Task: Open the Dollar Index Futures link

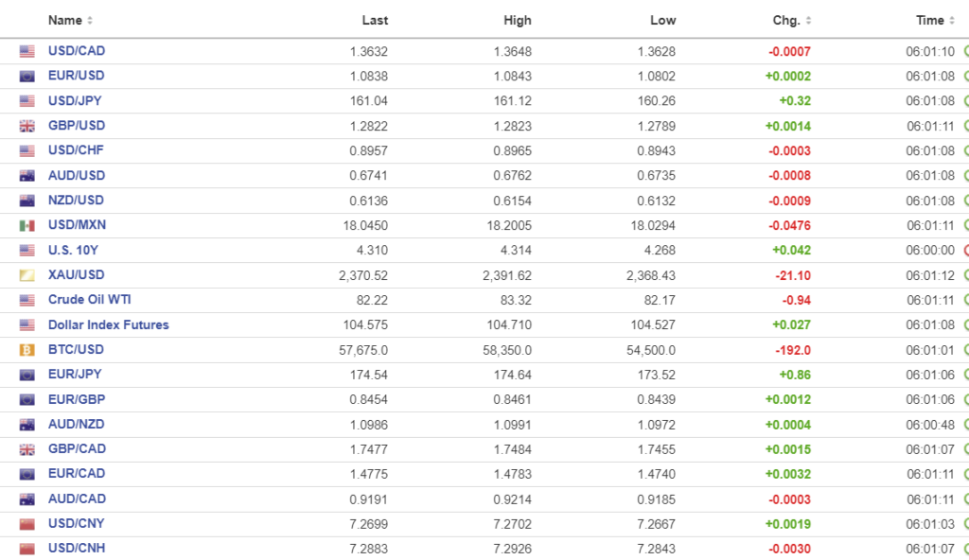Action: click(x=108, y=324)
